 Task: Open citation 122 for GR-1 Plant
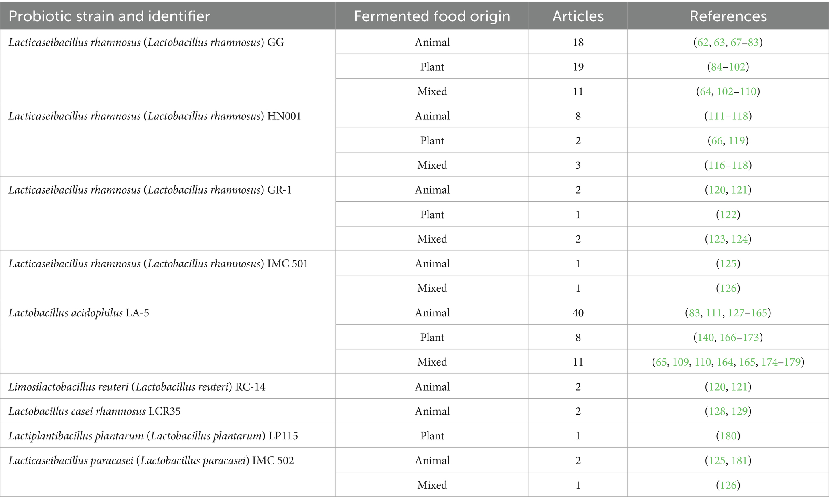coord(728,215)
